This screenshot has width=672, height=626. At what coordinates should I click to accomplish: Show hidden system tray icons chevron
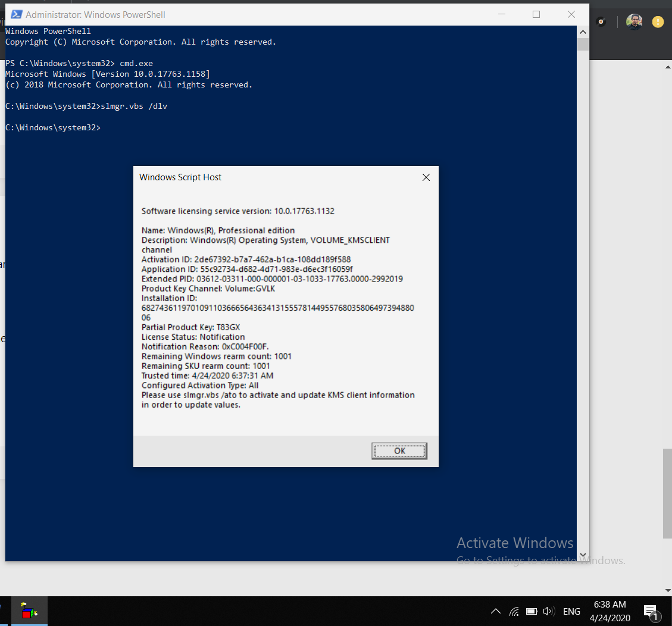tap(496, 612)
